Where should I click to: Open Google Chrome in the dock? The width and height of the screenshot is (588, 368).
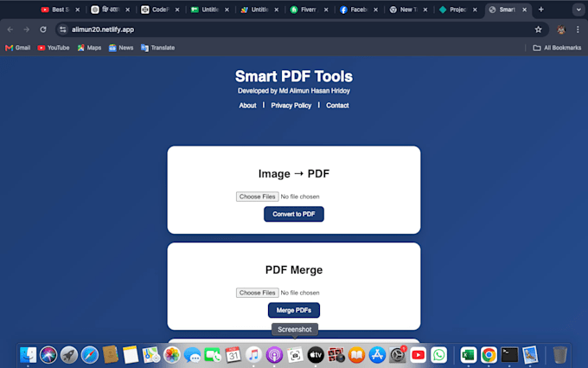(x=489, y=355)
